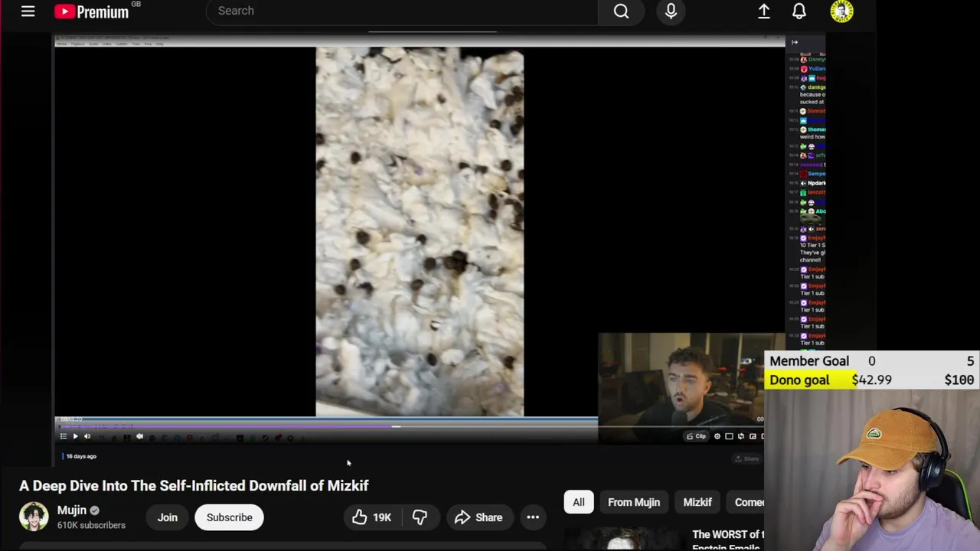Open the account avatar menu

841,11
